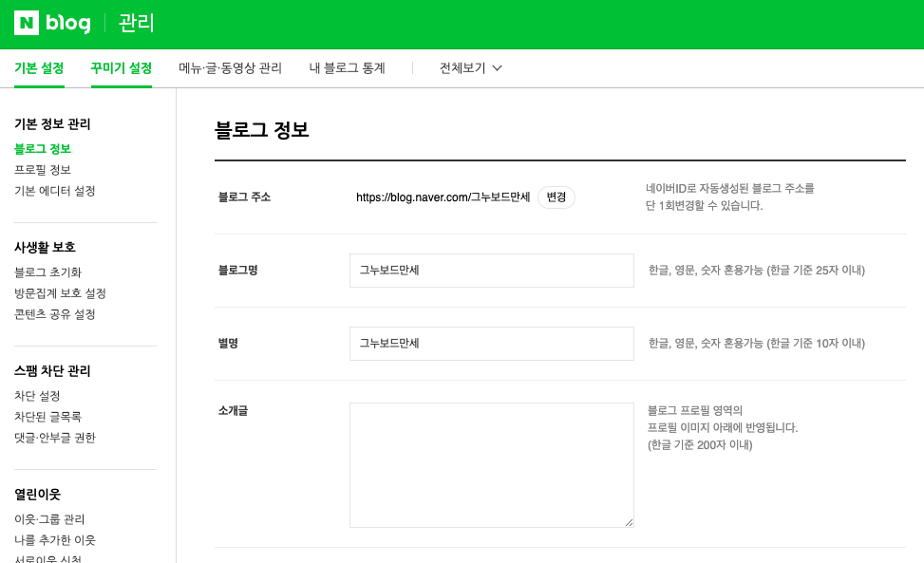Go to 방문집계 보호 설정
This screenshot has width=924, height=563.
click(60, 293)
